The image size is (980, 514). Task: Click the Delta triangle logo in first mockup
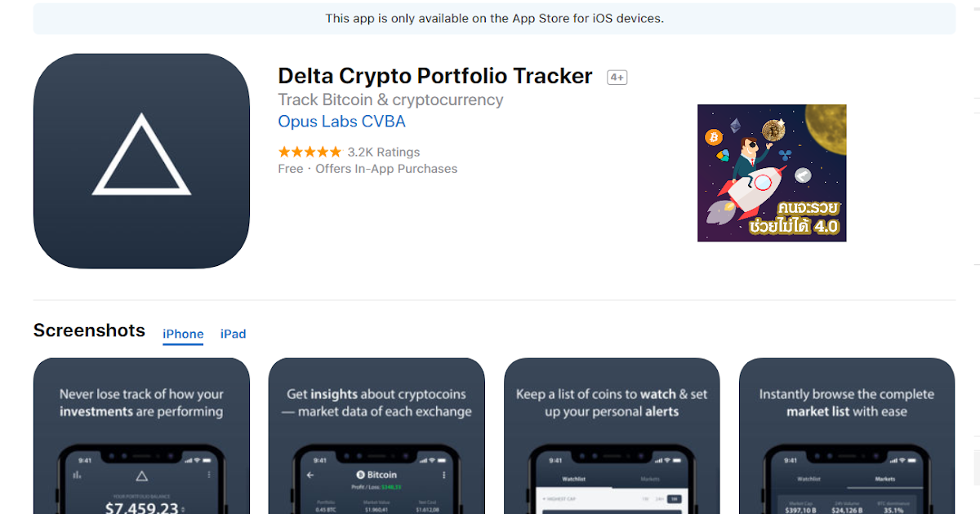pos(141,475)
